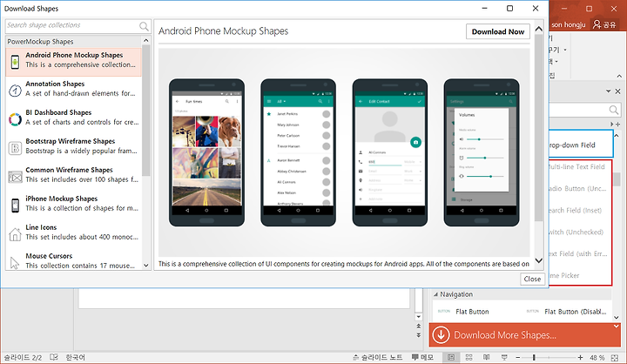Switch to reading view icon
Viewport: 627px width, 364px height.
[x=486, y=357]
